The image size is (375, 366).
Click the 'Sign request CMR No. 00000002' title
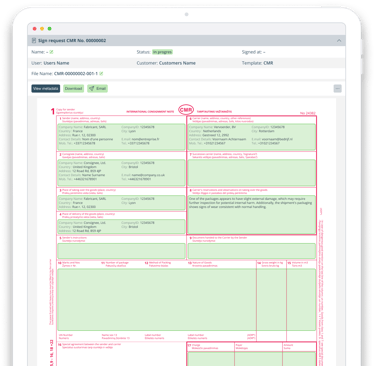tap(72, 41)
